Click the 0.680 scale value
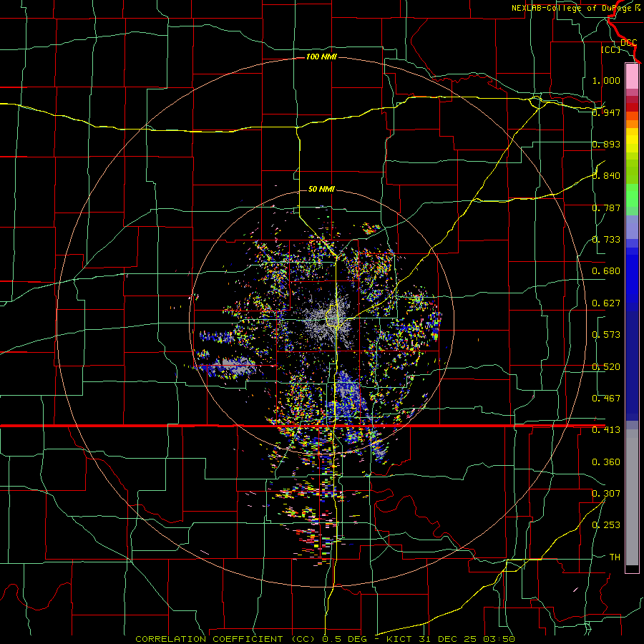The image size is (644, 644). point(606,271)
